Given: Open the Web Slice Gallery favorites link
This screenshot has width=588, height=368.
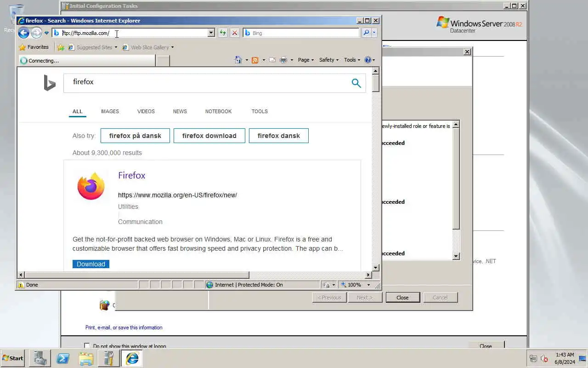Looking at the screenshot, I should [148, 47].
